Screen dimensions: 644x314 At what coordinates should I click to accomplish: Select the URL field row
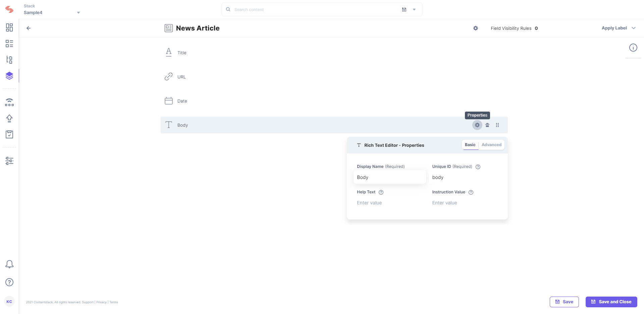point(334,77)
